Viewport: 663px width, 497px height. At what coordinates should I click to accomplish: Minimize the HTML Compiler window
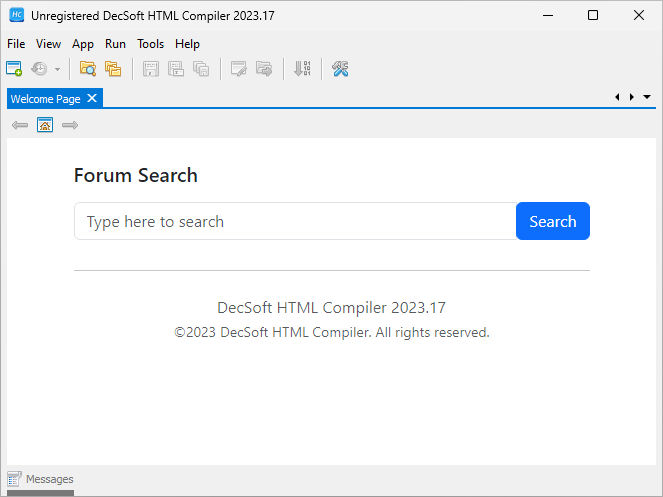click(548, 16)
